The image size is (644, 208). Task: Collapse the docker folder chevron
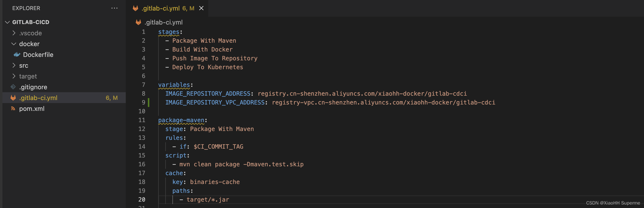[x=14, y=44]
